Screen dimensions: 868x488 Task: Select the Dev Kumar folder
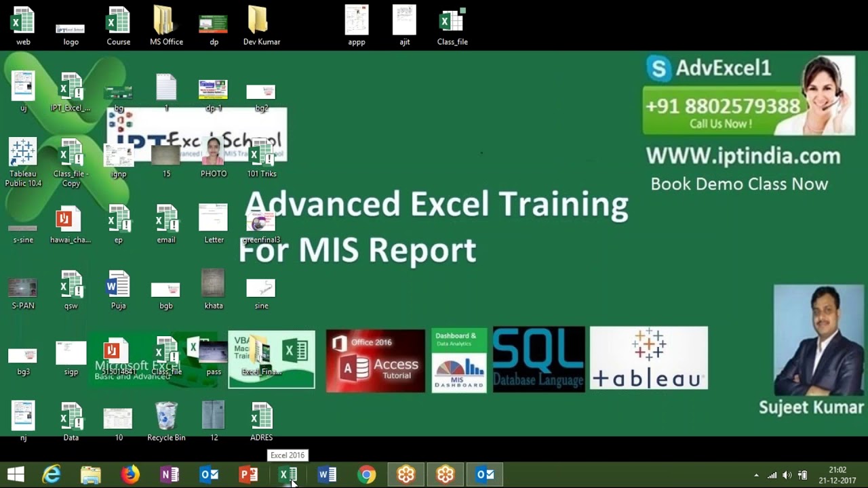(262, 26)
